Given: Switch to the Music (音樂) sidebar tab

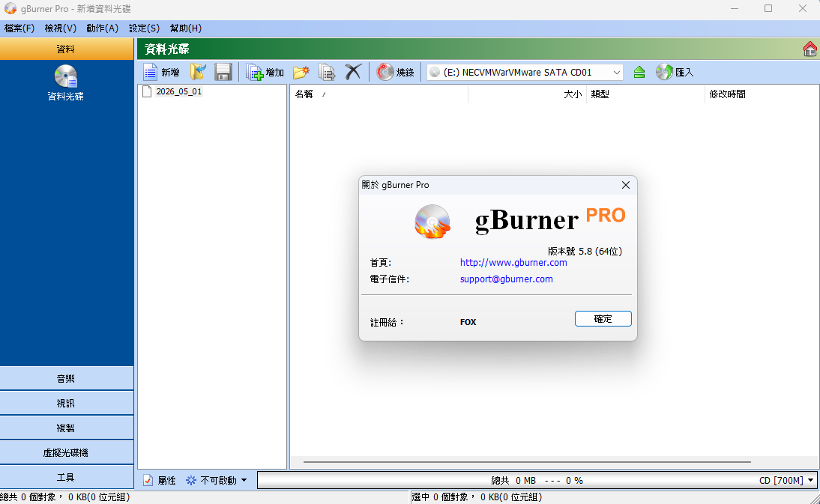Looking at the screenshot, I should (67, 379).
